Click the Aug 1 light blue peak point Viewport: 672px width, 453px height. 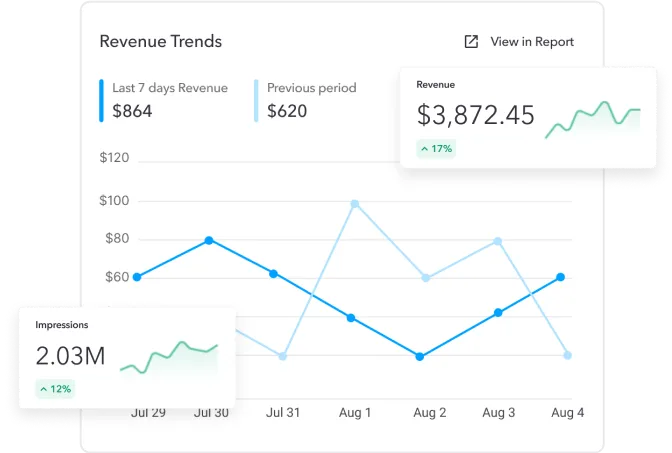(x=355, y=204)
